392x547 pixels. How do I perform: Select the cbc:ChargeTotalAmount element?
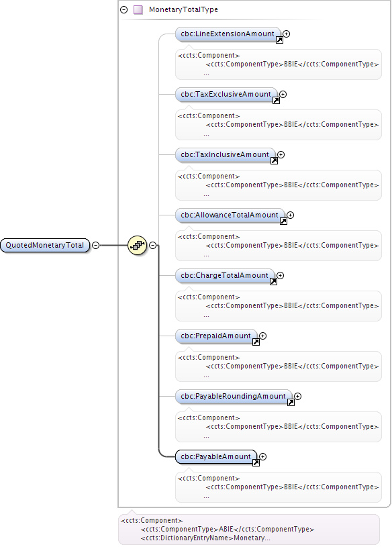tap(225, 276)
